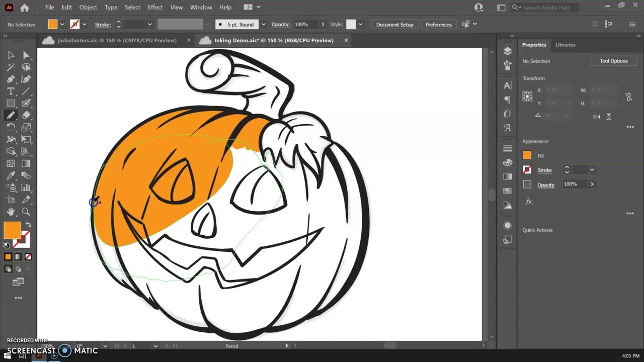Screen dimensions: 644x362
Task: Click the Fill swatch in Appearance
Action: (527, 155)
